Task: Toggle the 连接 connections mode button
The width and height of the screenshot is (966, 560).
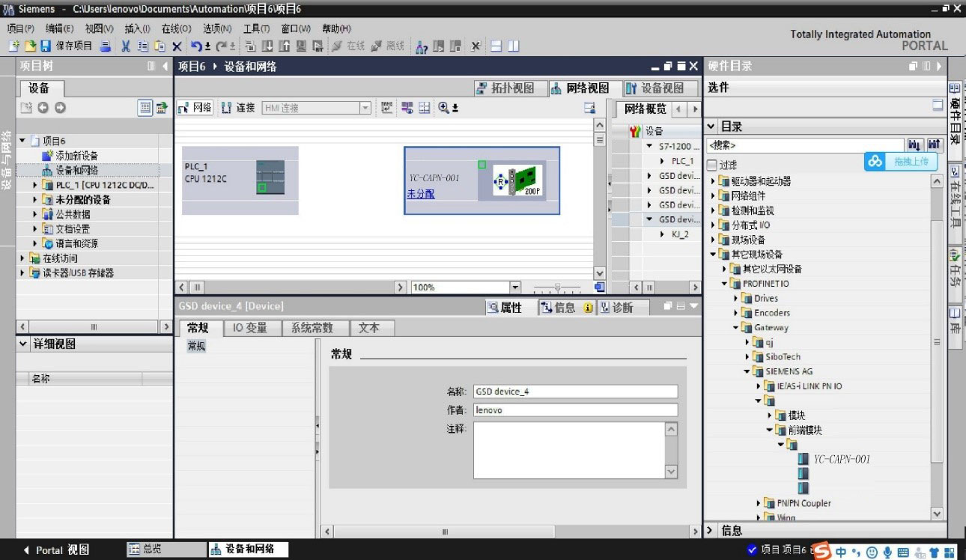Action: [238, 108]
